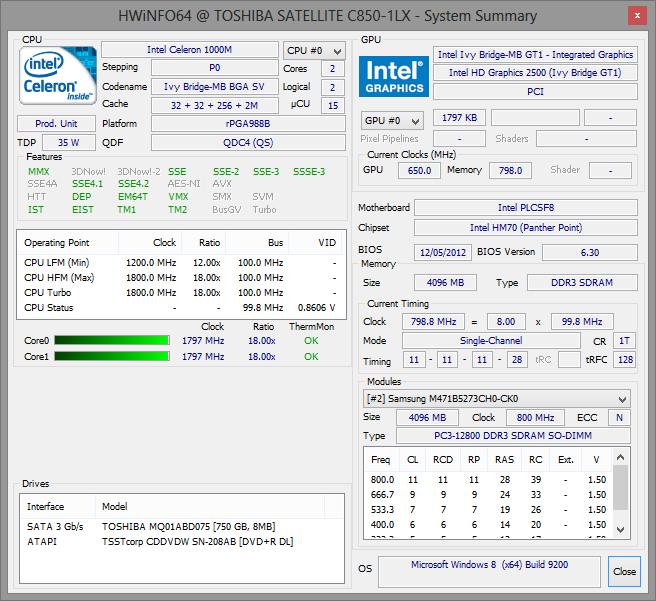This screenshot has height=601, width=656.
Task: Click the module Clock 800 MHz field
Action: [536, 418]
